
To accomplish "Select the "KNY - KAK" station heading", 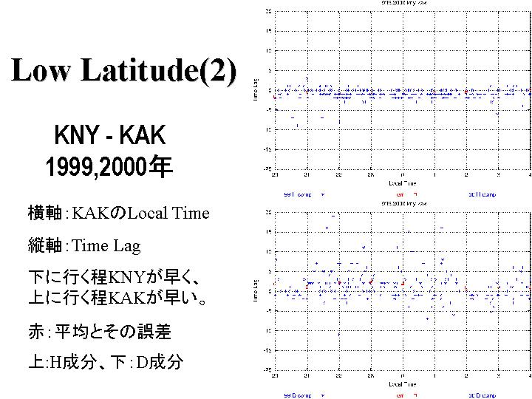I will 109,135.
